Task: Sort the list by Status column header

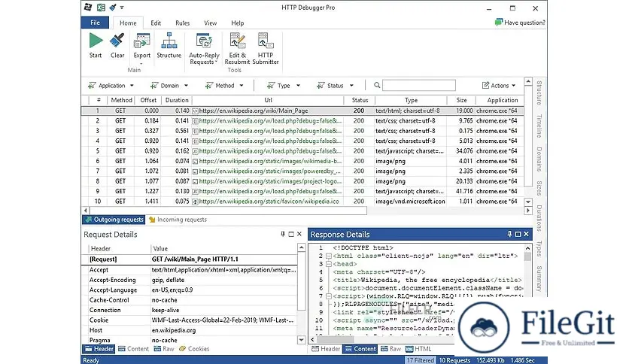Action: (360, 100)
